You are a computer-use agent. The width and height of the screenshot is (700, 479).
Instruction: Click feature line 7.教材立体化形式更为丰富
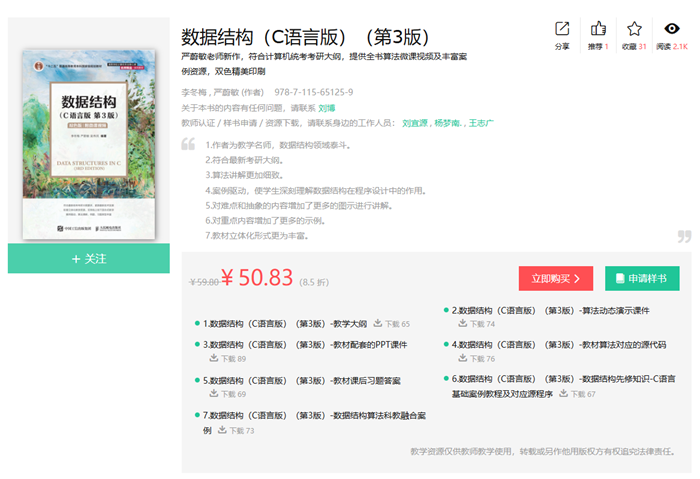click(257, 235)
